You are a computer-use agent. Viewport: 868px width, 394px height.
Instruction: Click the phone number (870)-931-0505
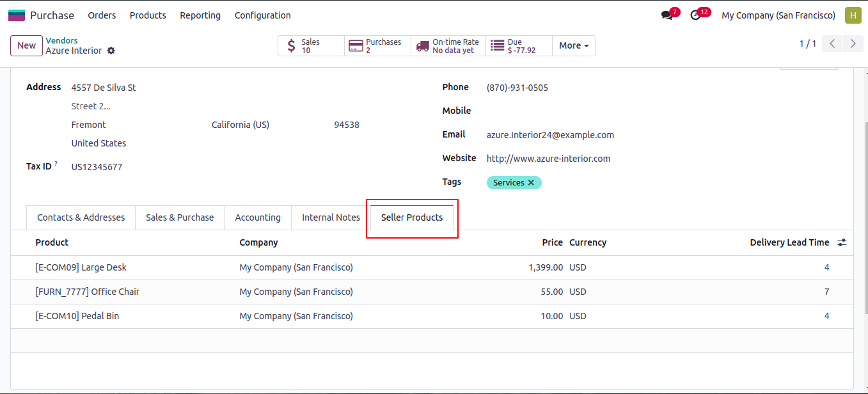click(x=517, y=88)
